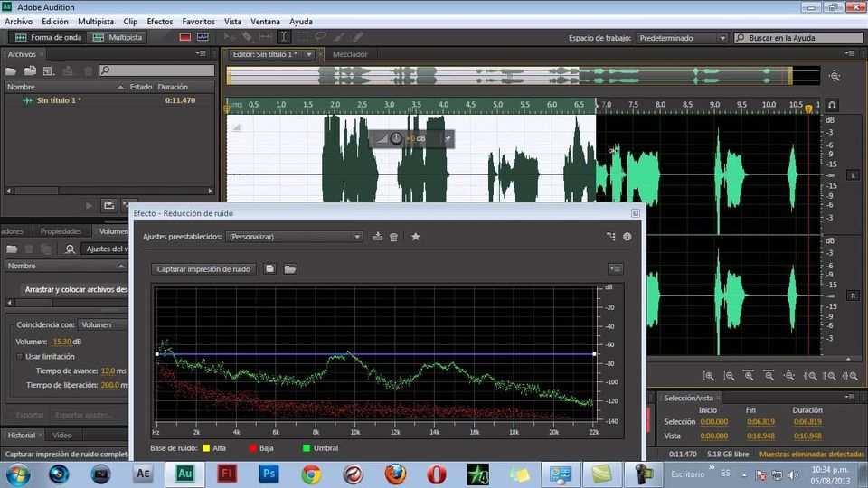The width and height of the screenshot is (868, 488).
Task: Delete the preset with the trash icon
Action: 393,237
